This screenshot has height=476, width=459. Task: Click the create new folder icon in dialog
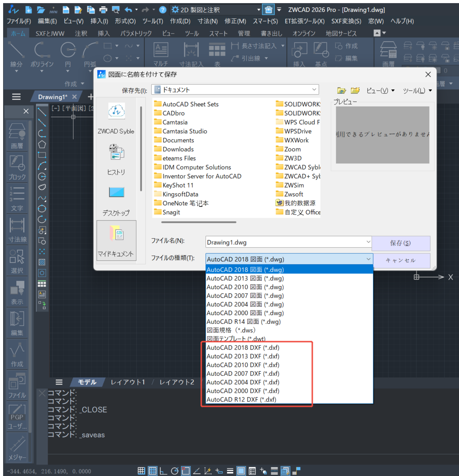click(x=355, y=90)
